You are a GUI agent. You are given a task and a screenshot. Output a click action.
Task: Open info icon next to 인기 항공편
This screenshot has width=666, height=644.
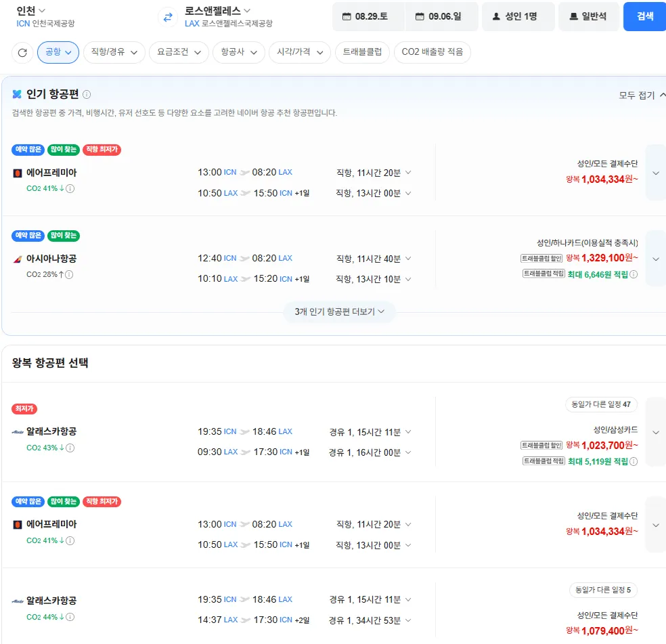[87, 94]
